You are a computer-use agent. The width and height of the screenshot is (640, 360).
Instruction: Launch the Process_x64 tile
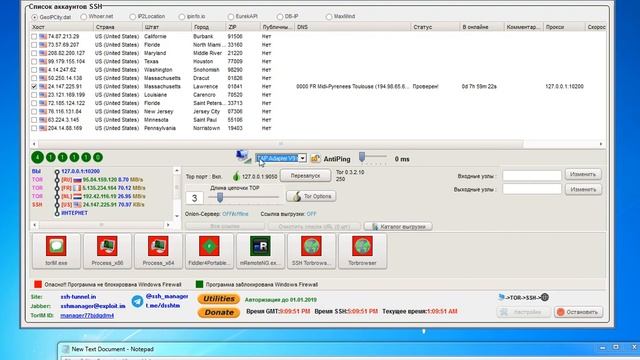coord(158,251)
